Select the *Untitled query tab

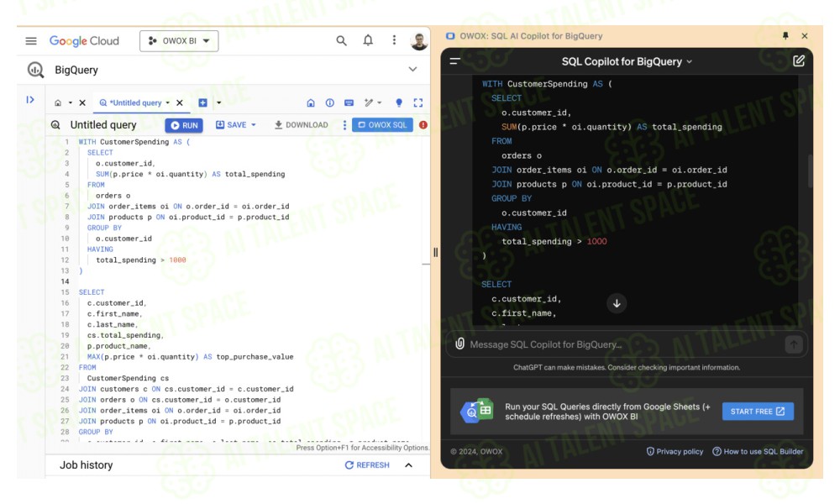pos(130,102)
